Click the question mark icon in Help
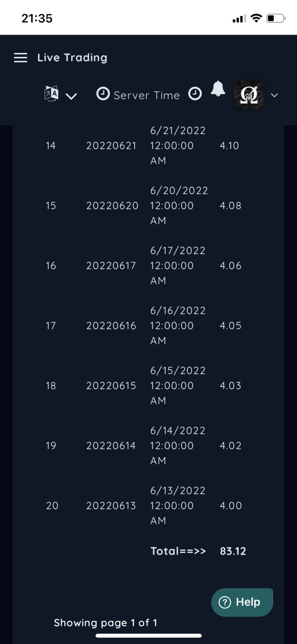 225,602
